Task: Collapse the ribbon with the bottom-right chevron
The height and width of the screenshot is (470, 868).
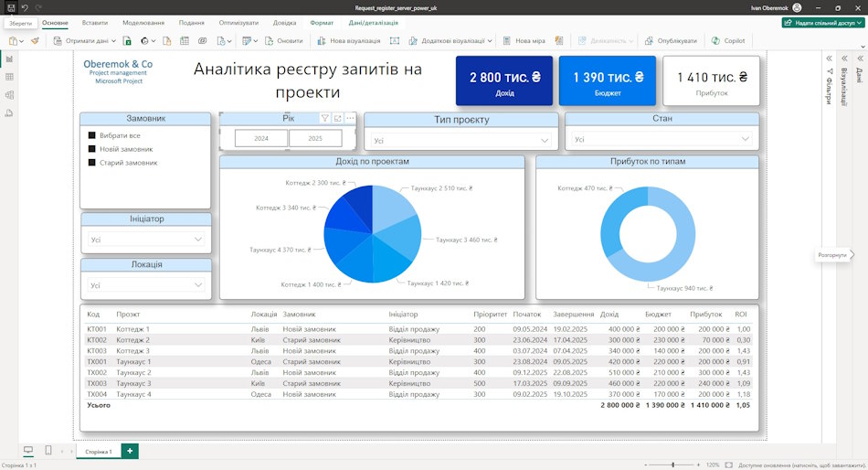Action: tap(863, 47)
